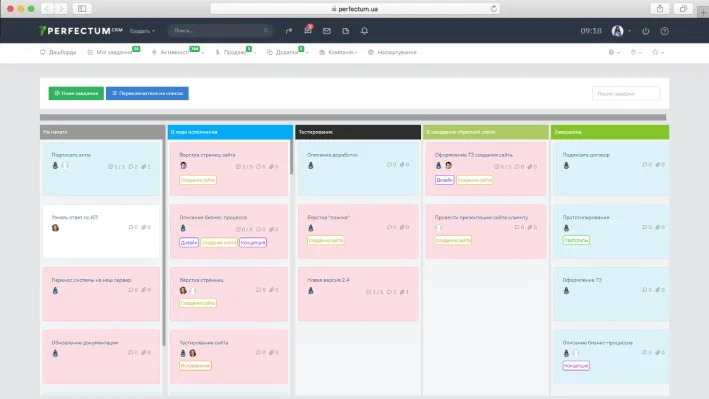
Task: Reload page with the address bar refresh icon
Action: (x=493, y=9)
